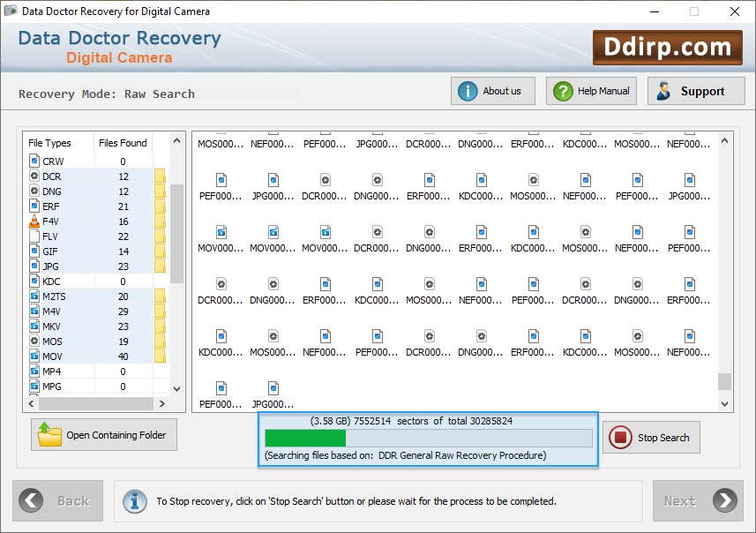
Task: Click the CRW file type icon
Action: click(34, 161)
